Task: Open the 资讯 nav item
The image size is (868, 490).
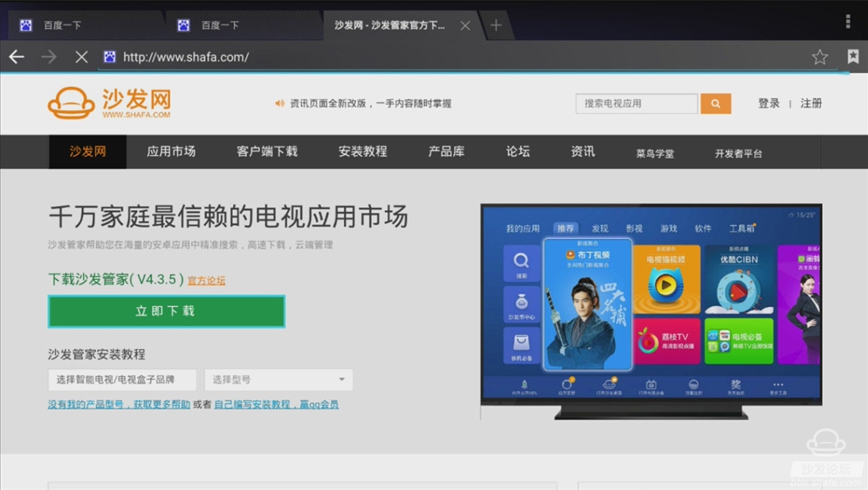Action: pyautogui.click(x=583, y=152)
